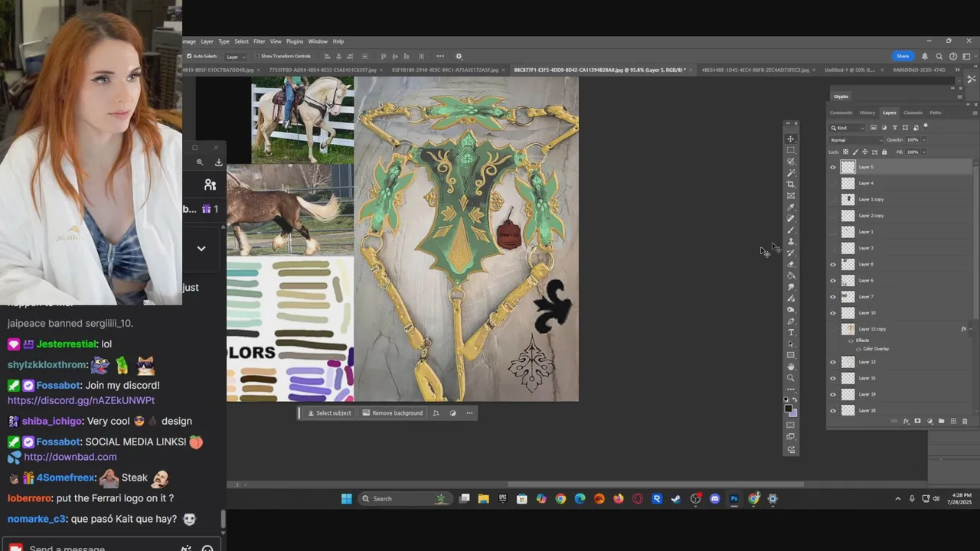Show Layer 4 via its visibility box
This screenshot has height=551, width=980.
tap(833, 183)
